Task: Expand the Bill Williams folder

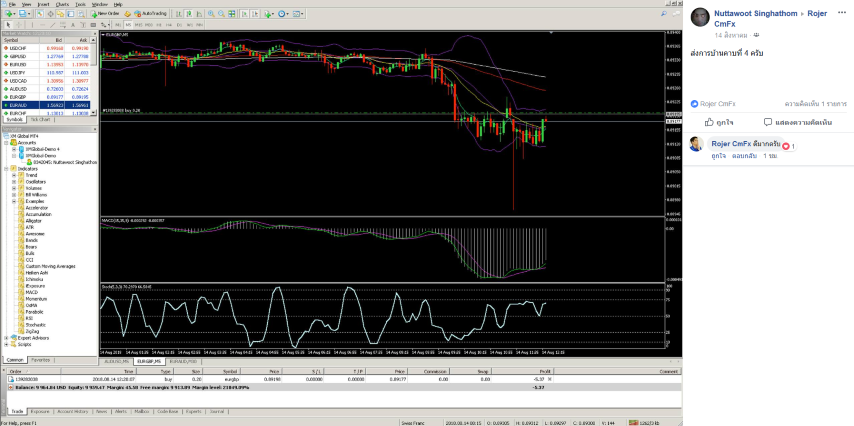Action: point(14,194)
